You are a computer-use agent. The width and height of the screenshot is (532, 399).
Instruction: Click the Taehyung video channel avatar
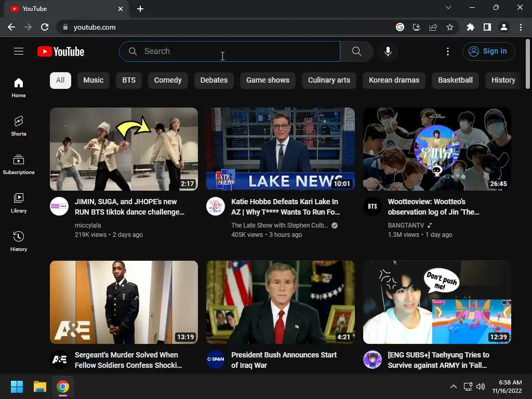373,360
